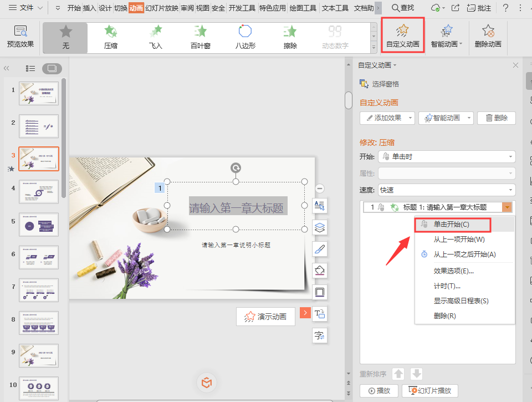This screenshot has width=532, height=402.
Task: Expand the ribbon tabs overflow arrow
Action: 378,8
